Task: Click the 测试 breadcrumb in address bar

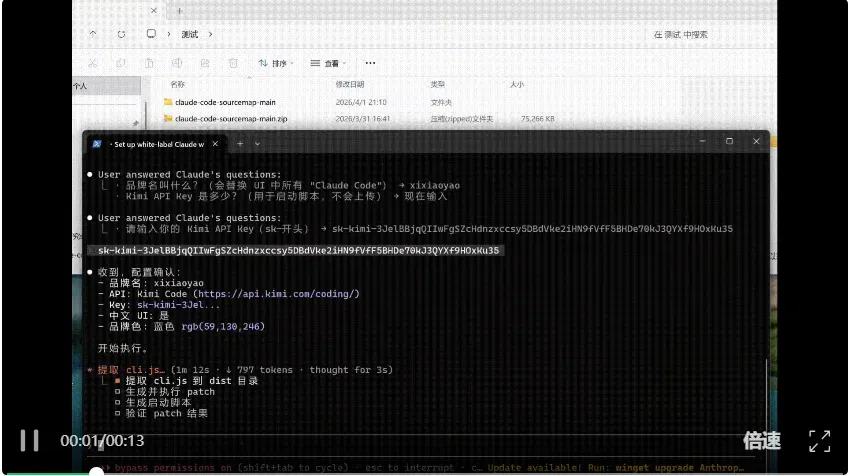Action: 189,34
